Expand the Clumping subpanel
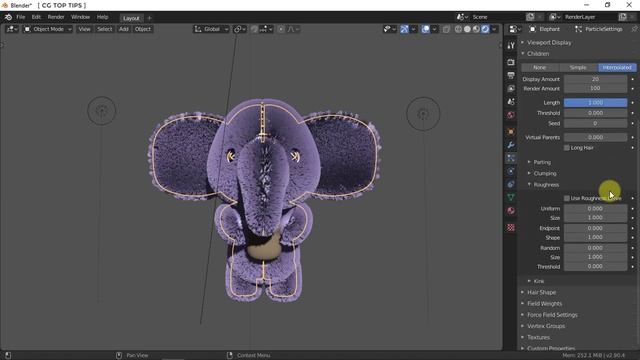 pyautogui.click(x=545, y=173)
